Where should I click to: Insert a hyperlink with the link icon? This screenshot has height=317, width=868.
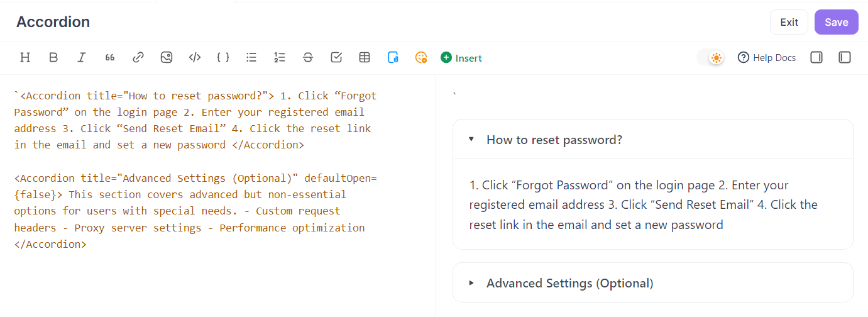pos(138,58)
